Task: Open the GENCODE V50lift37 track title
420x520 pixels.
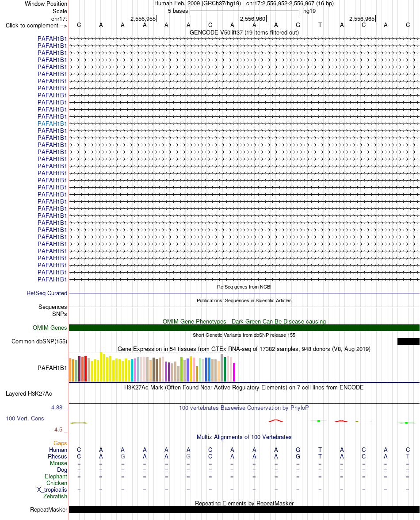Action: [x=244, y=32]
